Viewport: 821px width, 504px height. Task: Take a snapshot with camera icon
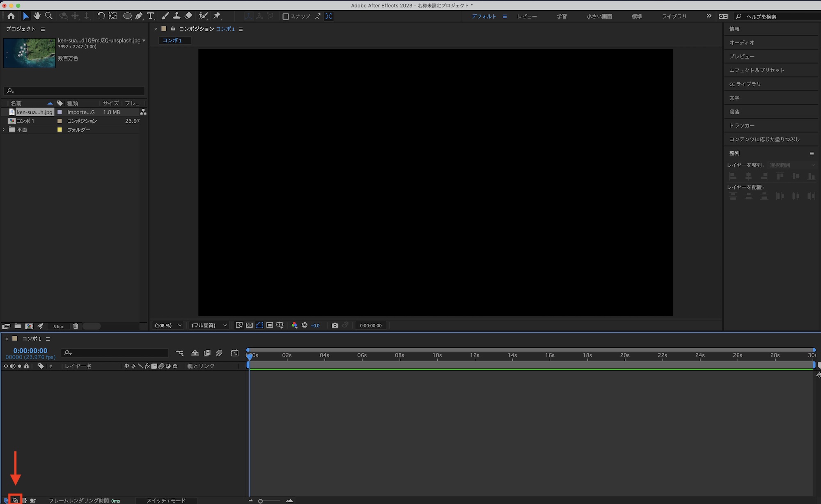pyautogui.click(x=335, y=325)
